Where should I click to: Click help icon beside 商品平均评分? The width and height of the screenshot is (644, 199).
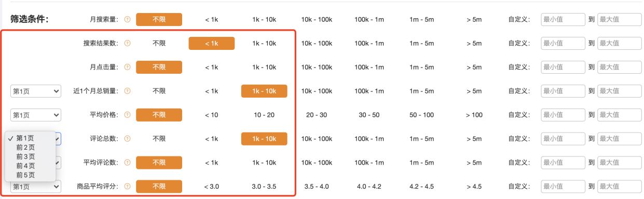pos(128,186)
